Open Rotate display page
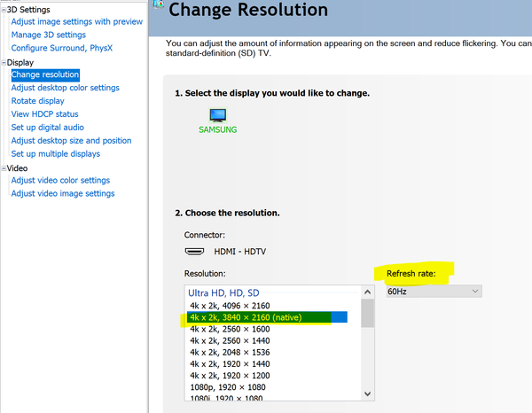The image size is (532, 413). tap(37, 101)
